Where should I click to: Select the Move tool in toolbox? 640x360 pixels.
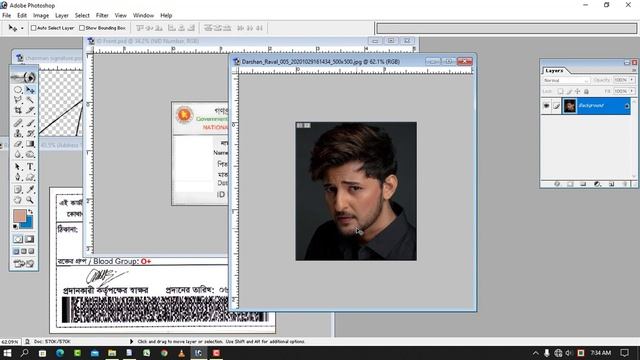tap(30, 89)
